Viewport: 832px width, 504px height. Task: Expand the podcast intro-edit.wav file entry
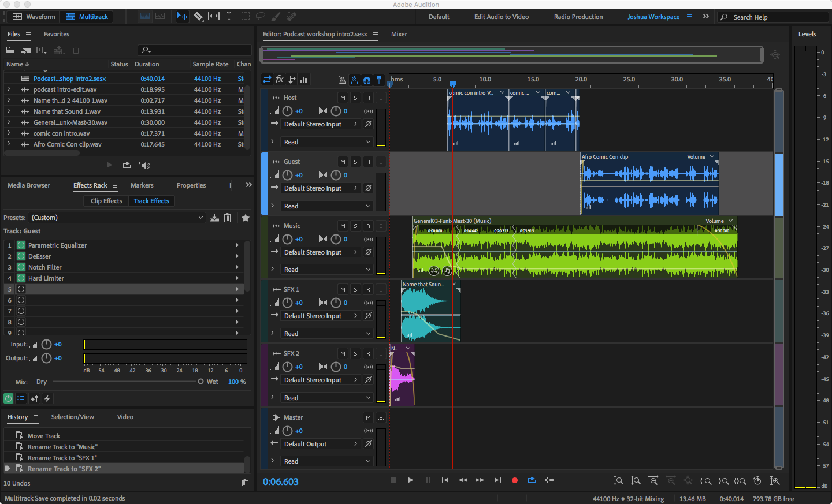point(9,89)
